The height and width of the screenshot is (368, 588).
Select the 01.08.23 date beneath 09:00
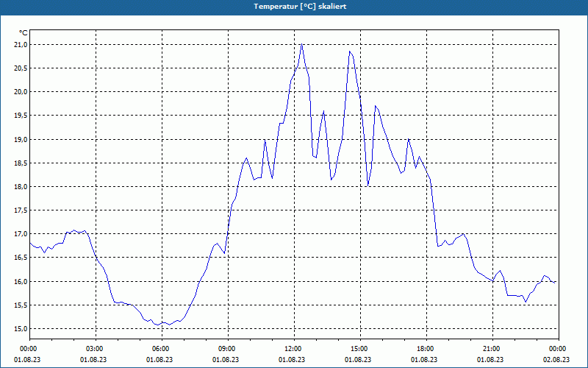click(226, 359)
